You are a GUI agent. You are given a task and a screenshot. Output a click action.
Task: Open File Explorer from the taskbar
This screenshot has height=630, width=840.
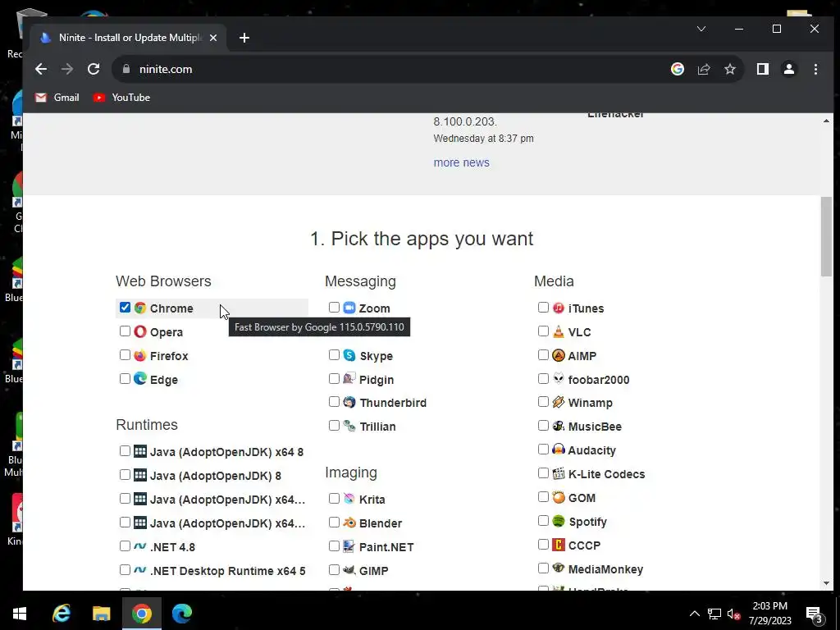[101, 614]
